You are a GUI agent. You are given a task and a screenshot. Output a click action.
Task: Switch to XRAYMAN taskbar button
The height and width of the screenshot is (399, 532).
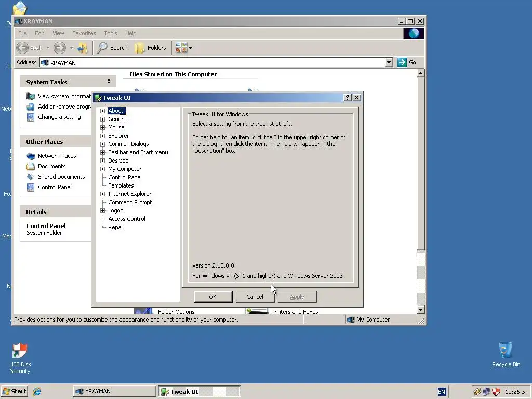pos(114,392)
